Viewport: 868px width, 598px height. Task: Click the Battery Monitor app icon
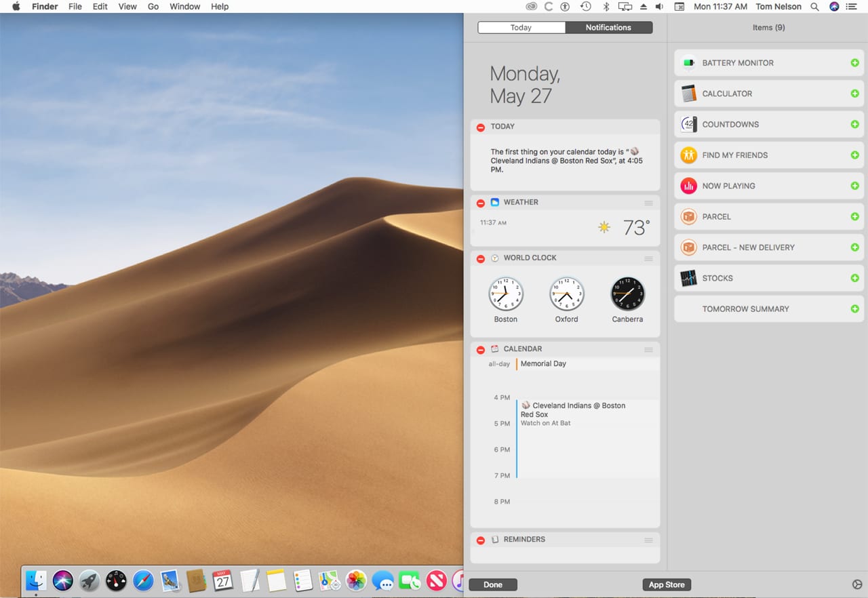[x=688, y=63]
